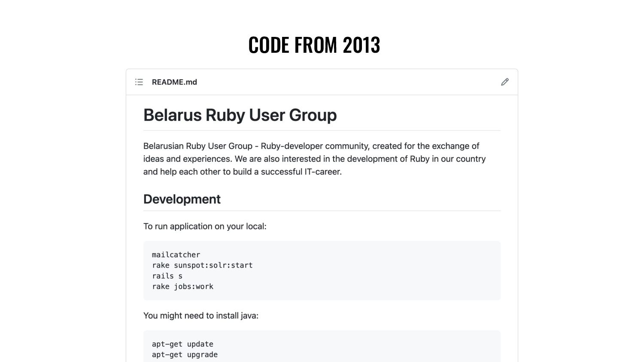Click the 'To run application on your local:' text

(205, 226)
